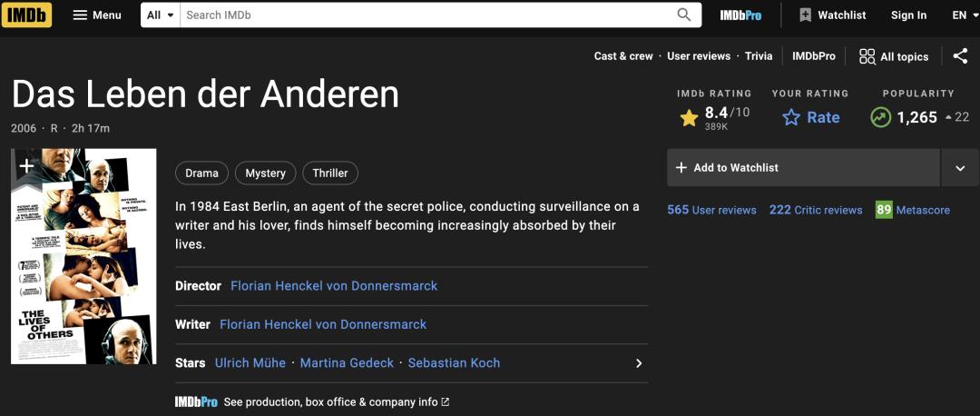Click the share icon
Screen dimensions: 980x416
point(960,56)
